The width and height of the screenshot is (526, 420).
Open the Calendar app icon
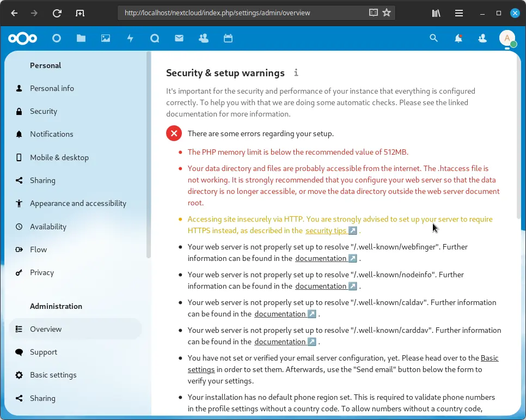click(x=228, y=38)
